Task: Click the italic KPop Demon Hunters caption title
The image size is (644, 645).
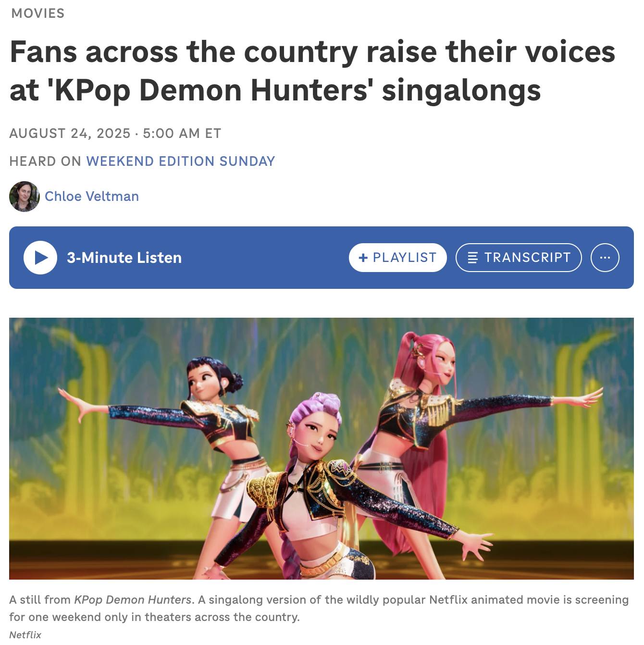Action: coord(133,600)
